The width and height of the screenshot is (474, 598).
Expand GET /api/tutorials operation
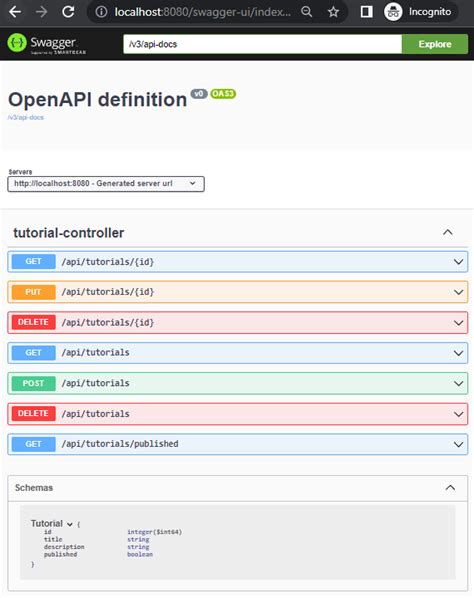(x=238, y=353)
